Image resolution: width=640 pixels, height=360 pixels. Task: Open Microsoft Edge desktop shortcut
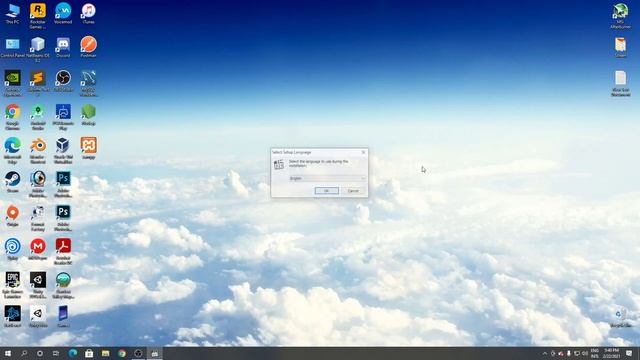(x=13, y=151)
